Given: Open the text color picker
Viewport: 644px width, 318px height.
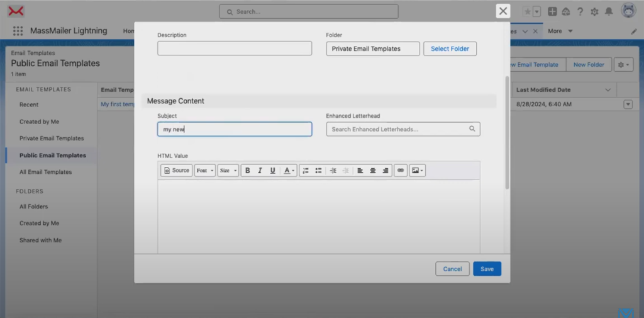Looking at the screenshot, I should click(x=289, y=170).
